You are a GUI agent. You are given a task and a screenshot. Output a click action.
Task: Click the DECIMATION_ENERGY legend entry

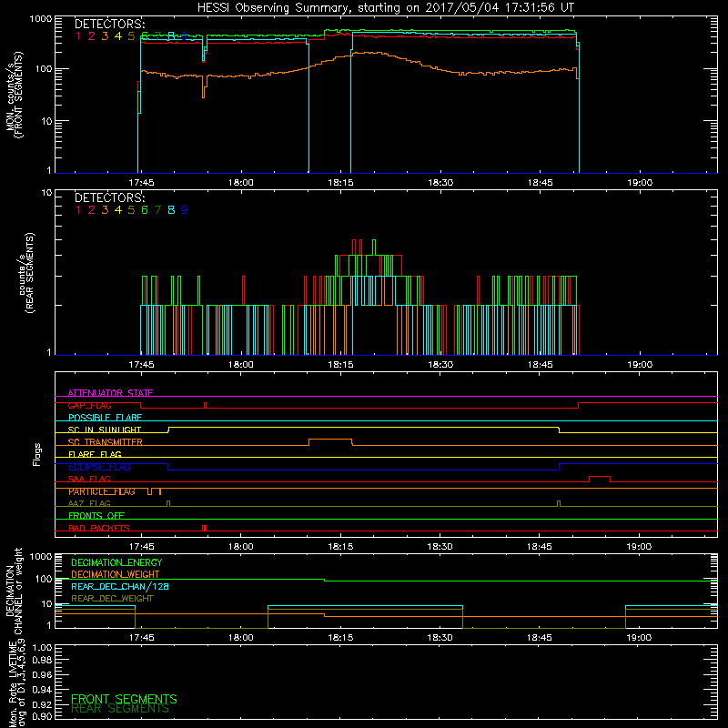point(116,562)
